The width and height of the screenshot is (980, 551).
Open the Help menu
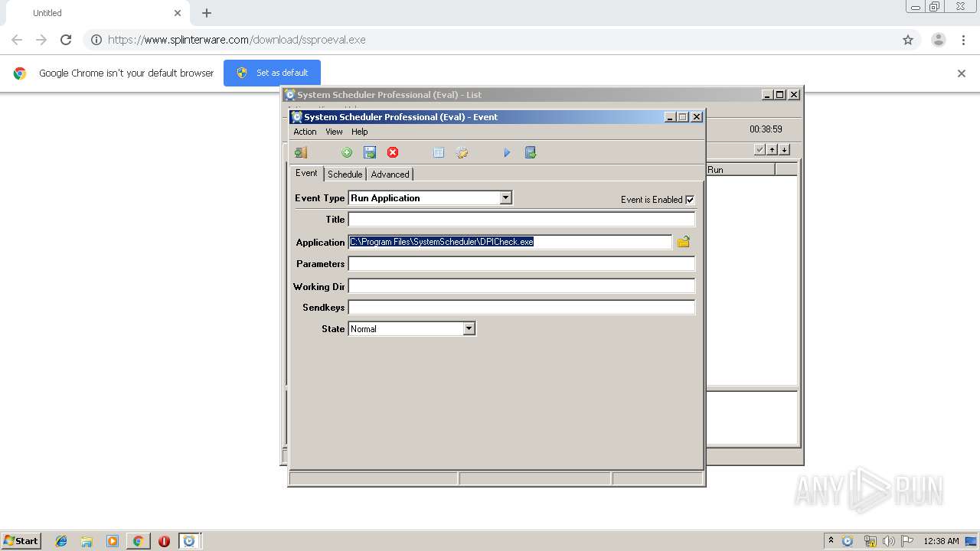tap(360, 132)
